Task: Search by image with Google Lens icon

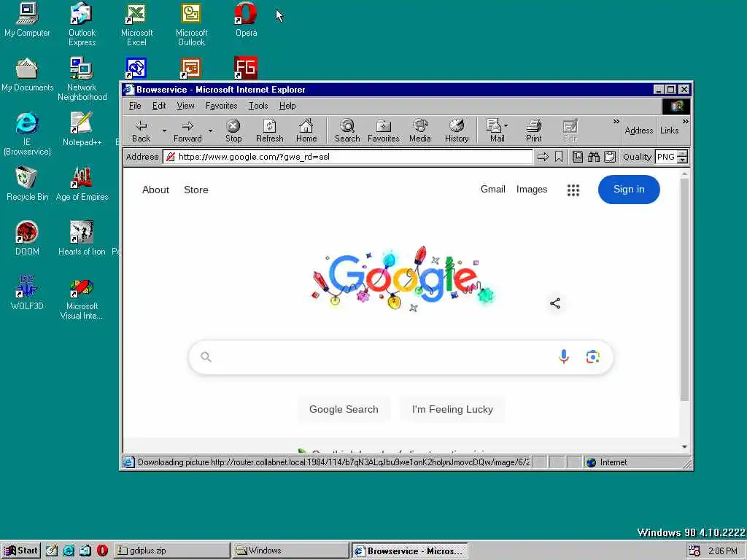Action: [x=592, y=357]
